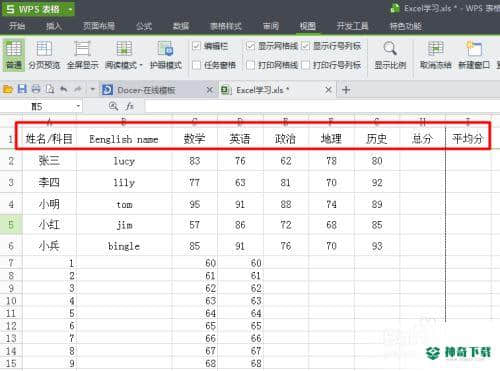Viewport: 500px width, 371px height.
Task: Expand the 阅读模式 dropdown arrow
Action: coord(141,65)
